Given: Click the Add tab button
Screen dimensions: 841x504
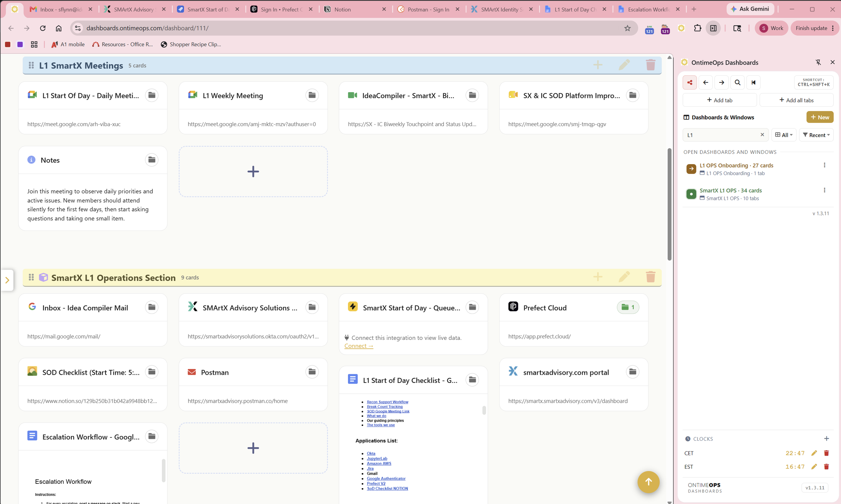Looking at the screenshot, I should click(x=720, y=100).
